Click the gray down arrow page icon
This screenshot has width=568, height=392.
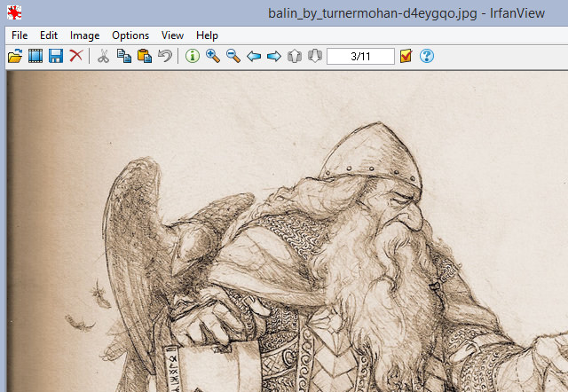click(x=315, y=56)
